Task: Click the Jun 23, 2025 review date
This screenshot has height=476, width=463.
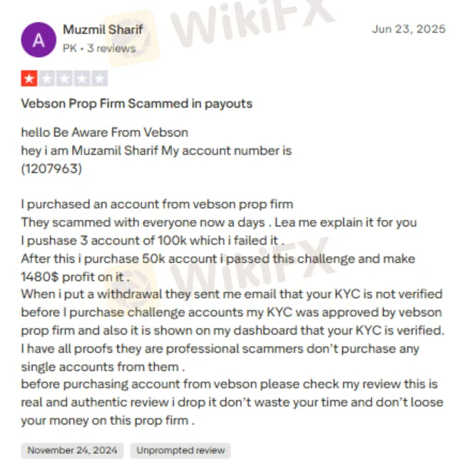Action: (409, 29)
